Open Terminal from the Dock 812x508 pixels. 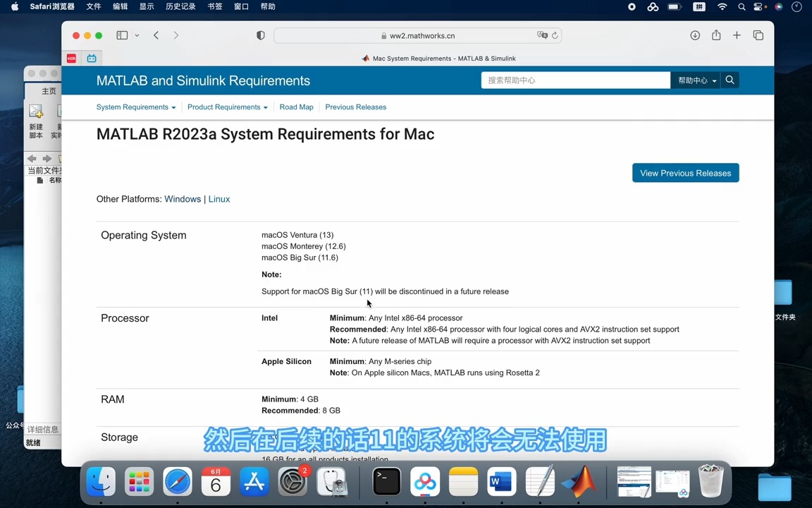click(387, 482)
